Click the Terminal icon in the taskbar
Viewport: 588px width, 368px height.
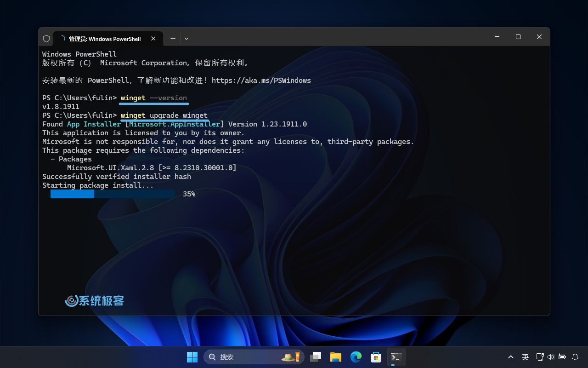(396, 357)
